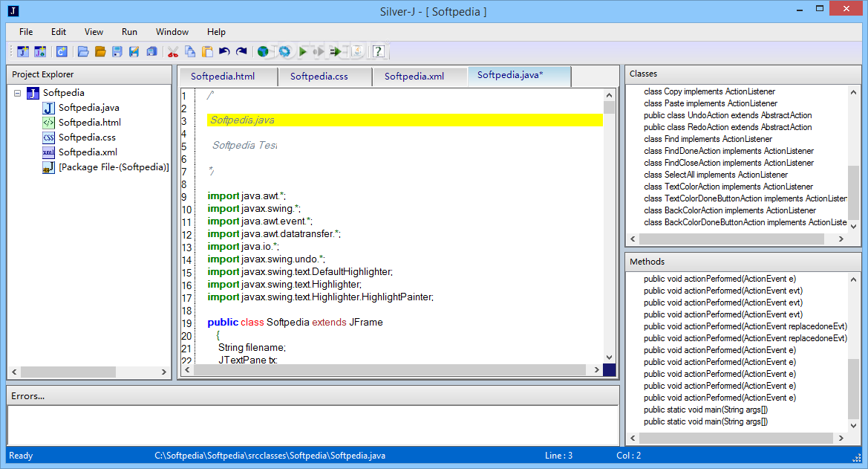The height and width of the screenshot is (469, 868).
Task: Click the Copy toolbar icon
Action: [x=190, y=51]
